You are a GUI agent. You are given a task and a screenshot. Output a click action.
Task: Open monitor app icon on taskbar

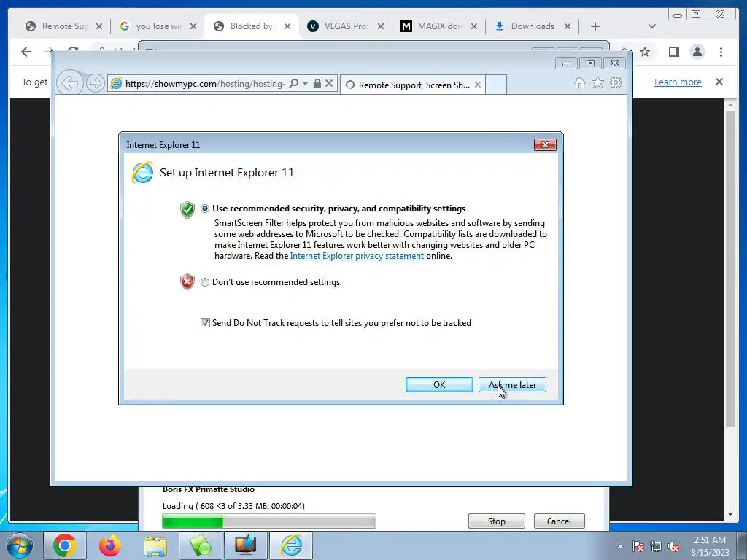[245, 545]
